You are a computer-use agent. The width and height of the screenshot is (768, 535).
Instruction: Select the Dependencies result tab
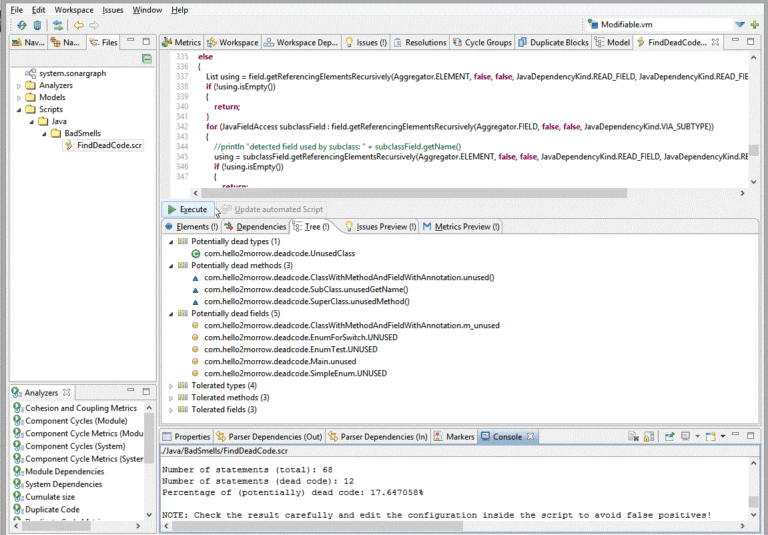255,227
